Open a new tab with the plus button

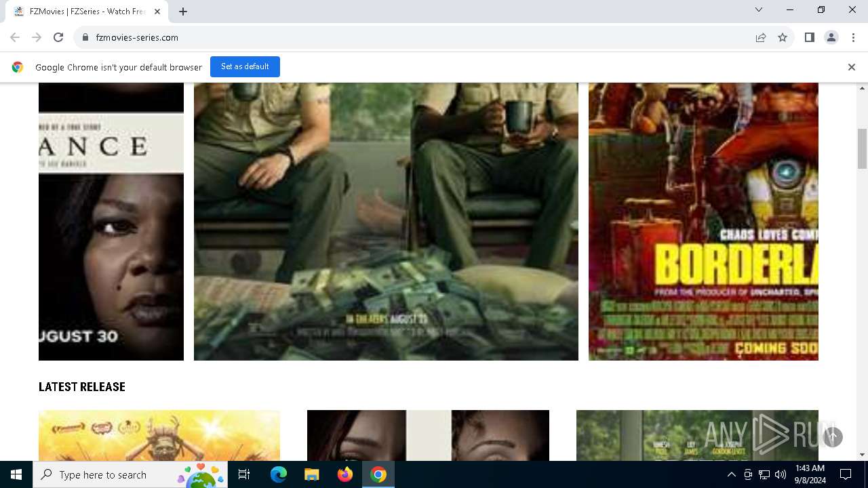(x=183, y=12)
